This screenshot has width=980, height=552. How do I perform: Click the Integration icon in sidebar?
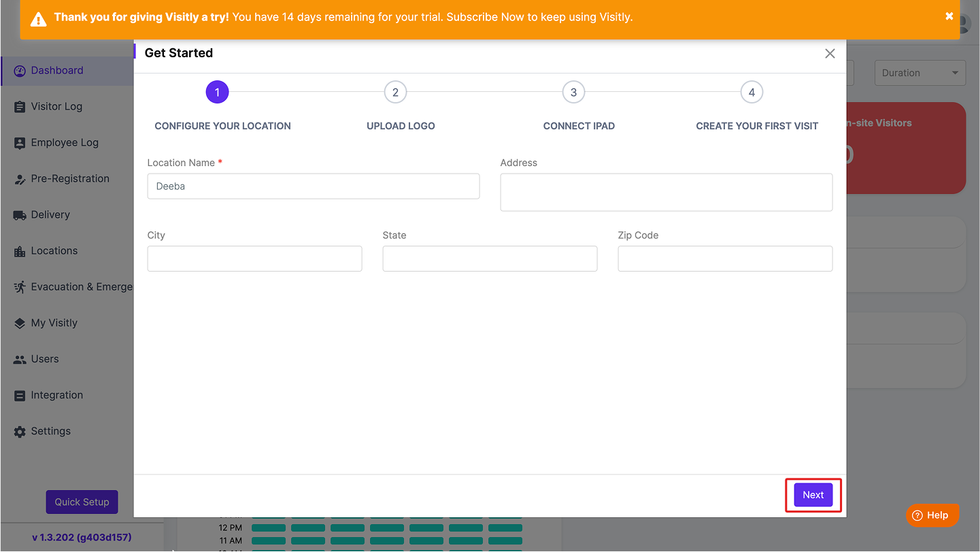click(20, 395)
